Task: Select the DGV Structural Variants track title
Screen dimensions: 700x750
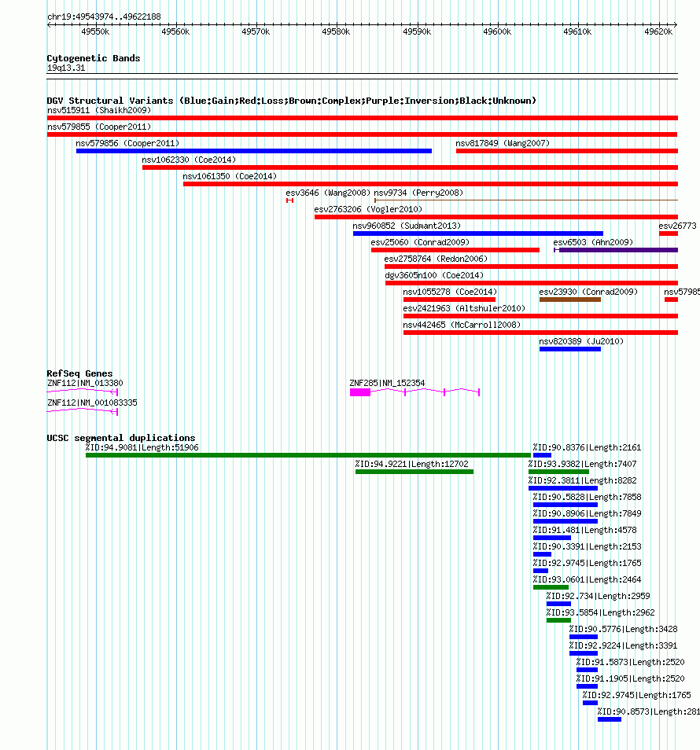Action: click(x=291, y=101)
